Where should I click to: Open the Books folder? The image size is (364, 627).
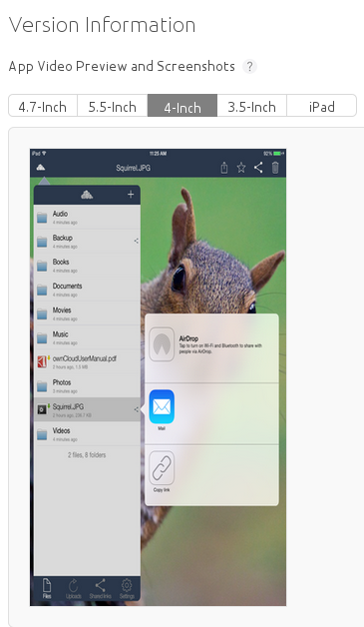pyautogui.click(x=87, y=266)
